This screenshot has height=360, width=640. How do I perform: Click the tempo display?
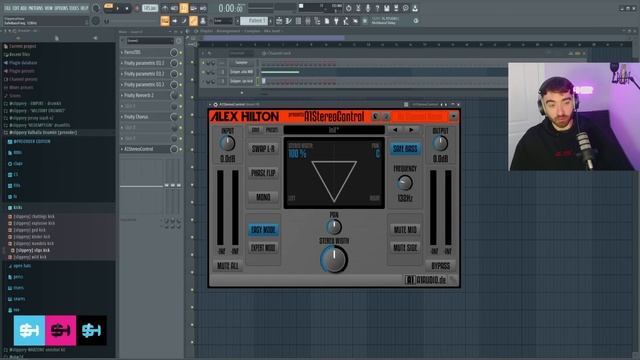tap(150, 8)
